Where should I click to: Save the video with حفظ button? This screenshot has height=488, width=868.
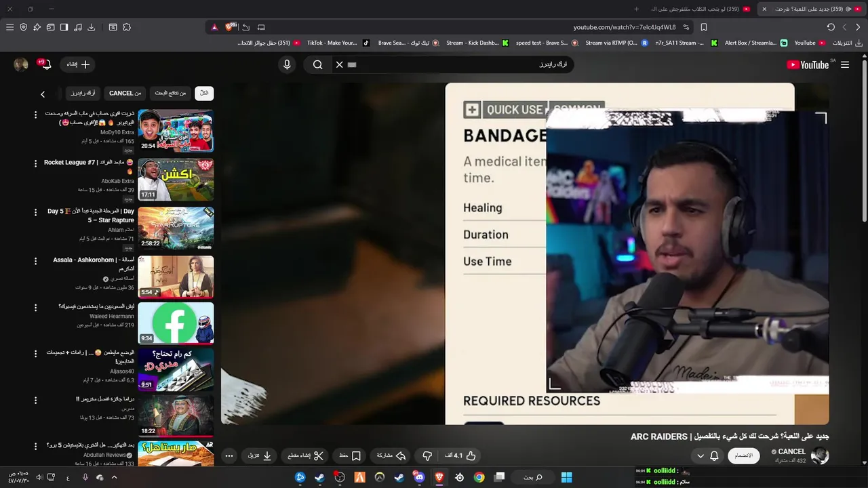(x=350, y=455)
